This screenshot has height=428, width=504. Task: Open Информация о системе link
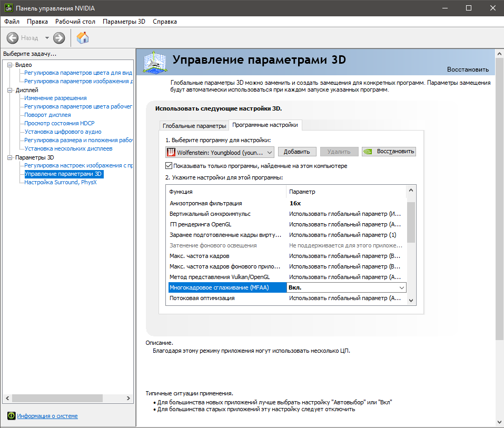pos(47,416)
